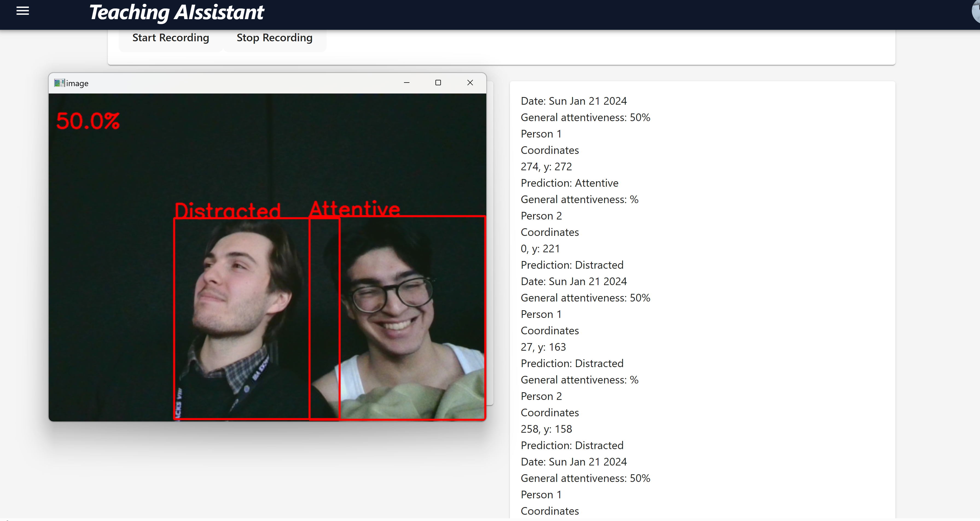The width and height of the screenshot is (980, 521).
Task: Maximize the image window
Action: [438, 83]
